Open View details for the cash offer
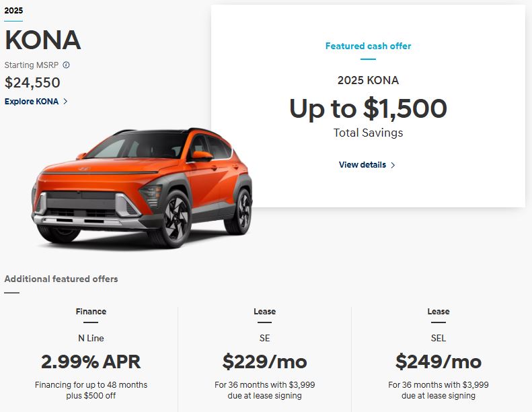The width and height of the screenshot is (532, 412). (x=363, y=165)
